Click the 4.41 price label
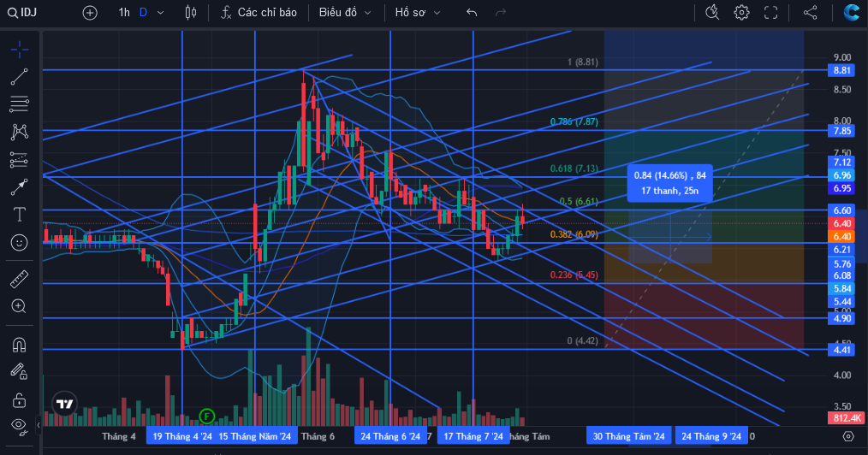The height and width of the screenshot is (455, 868). 842,350
